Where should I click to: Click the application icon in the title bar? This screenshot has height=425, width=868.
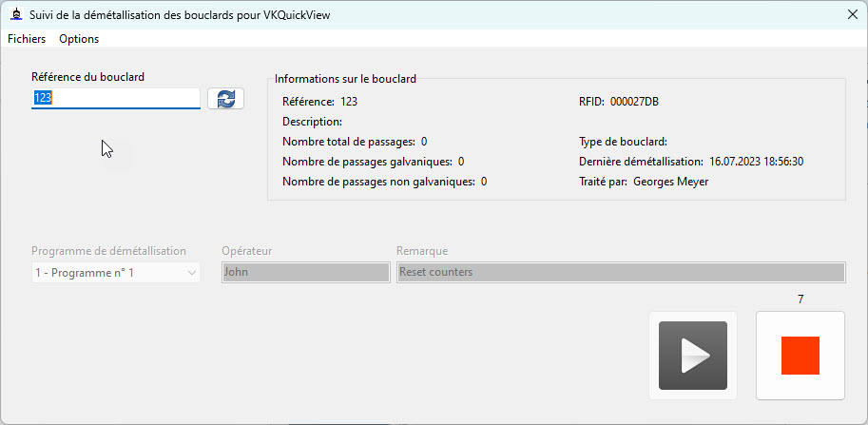tap(15, 14)
